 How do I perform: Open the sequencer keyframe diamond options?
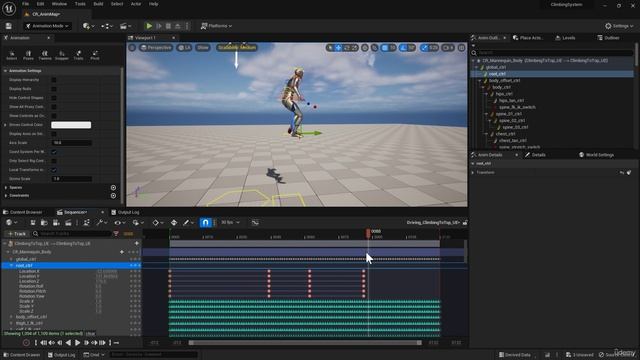[157, 222]
